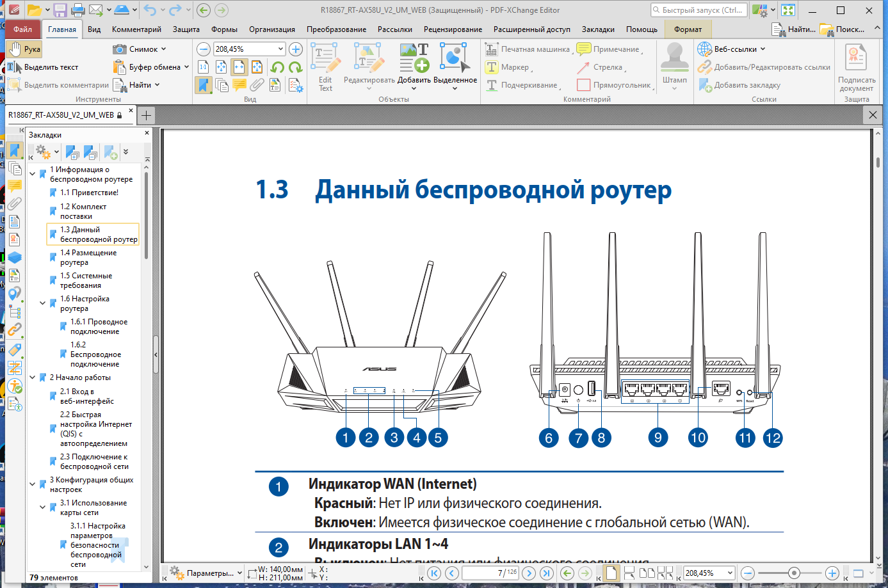This screenshot has height=588, width=888.
Task: Click Добавить закладку button
Action: click(739, 85)
